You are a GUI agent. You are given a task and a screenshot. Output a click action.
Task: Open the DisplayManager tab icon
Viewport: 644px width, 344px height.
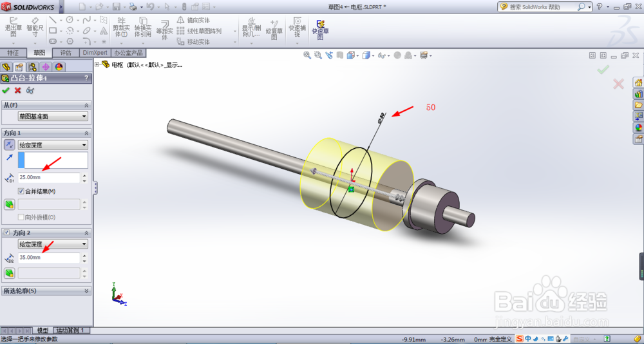coord(59,67)
